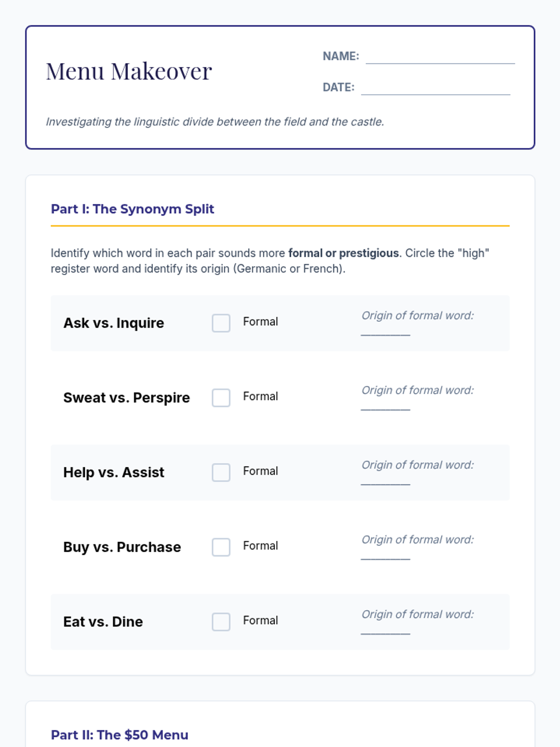Mark Help vs. Assist as Formal
Viewport: 560px width, 747px height.
pos(221,472)
